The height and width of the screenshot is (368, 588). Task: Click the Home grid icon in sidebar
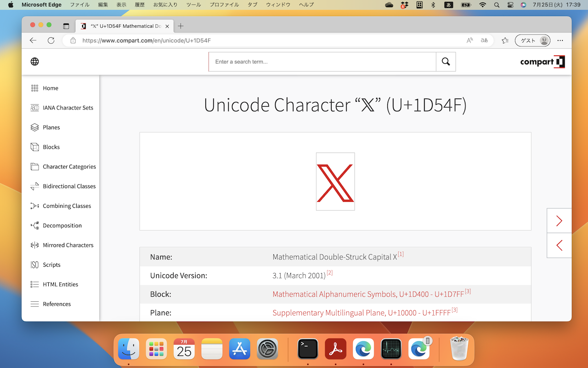[x=34, y=88]
